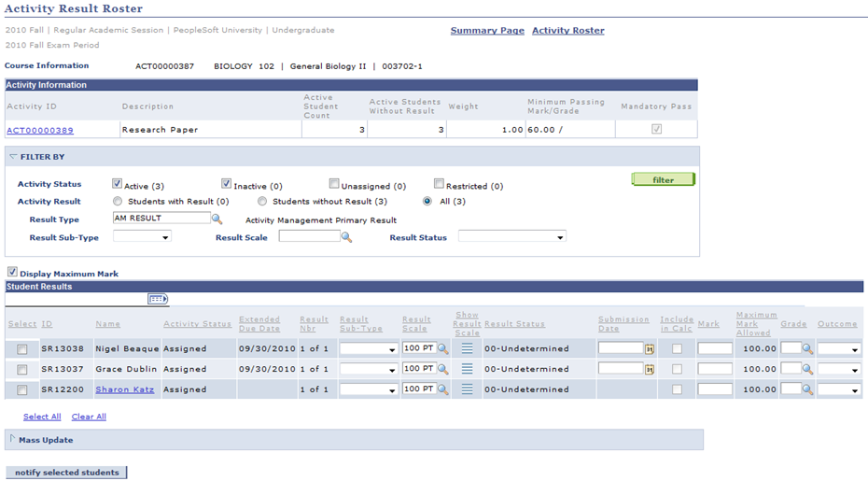Image resolution: width=868 pixels, height=481 pixels.
Task: Look up Result Scale for Sharon Katz
Action: (442, 389)
